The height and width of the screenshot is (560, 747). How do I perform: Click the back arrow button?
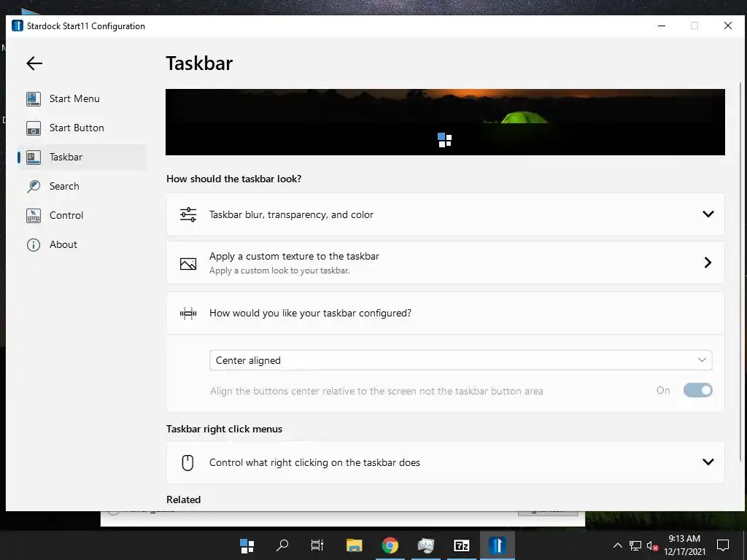point(34,63)
